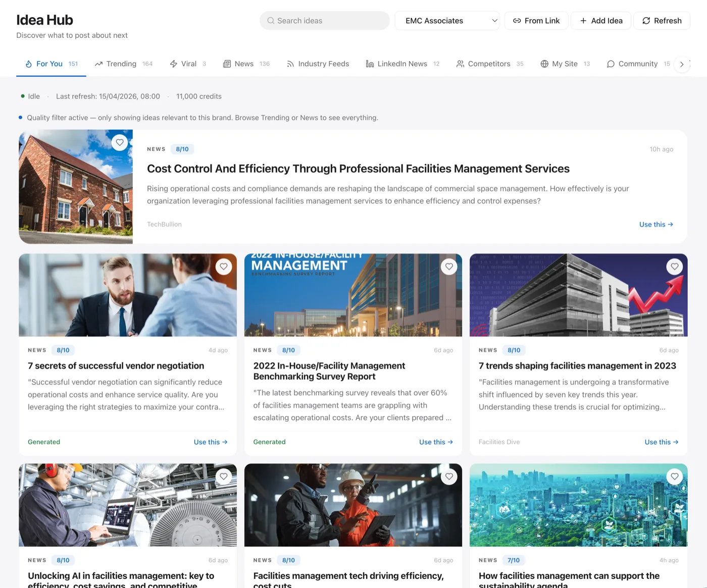Heart the vendor negotiation card
The width and height of the screenshot is (707, 588).
pyautogui.click(x=224, y=266)
